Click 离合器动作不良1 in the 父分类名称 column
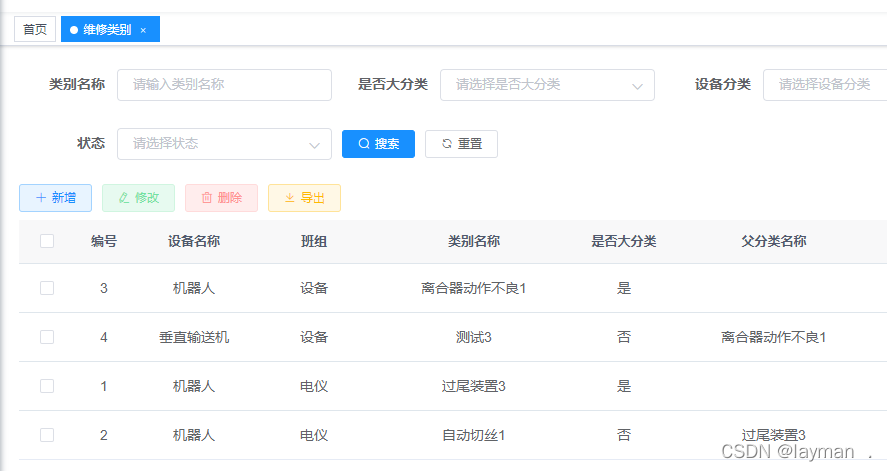The width and height of the screenshot is (887, 471). pyautogui.click(x=774, y=338)
